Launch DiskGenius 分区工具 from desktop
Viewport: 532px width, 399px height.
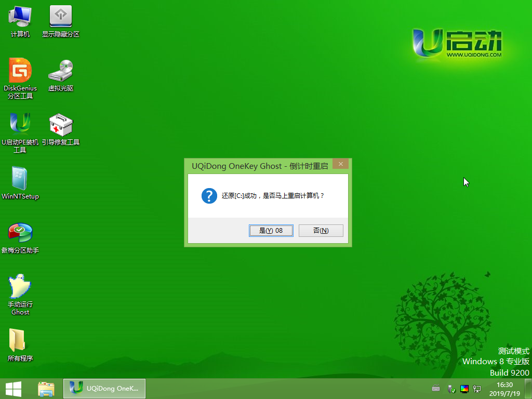[x=20, y=78]
